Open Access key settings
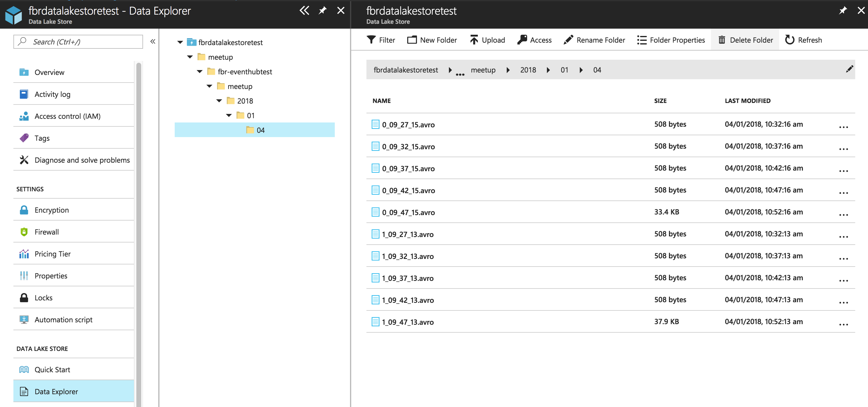868x407 pixels. [x=534, y=40]
